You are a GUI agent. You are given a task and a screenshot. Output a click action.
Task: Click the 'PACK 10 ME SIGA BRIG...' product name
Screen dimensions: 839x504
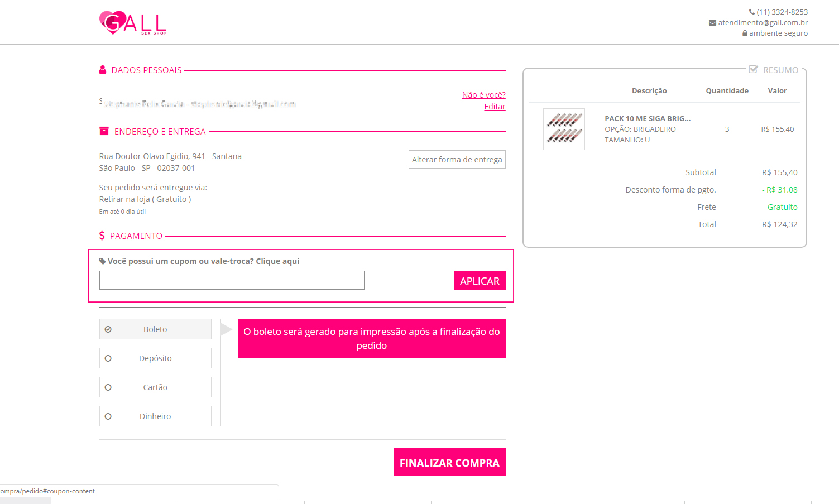tap(648, 118)
